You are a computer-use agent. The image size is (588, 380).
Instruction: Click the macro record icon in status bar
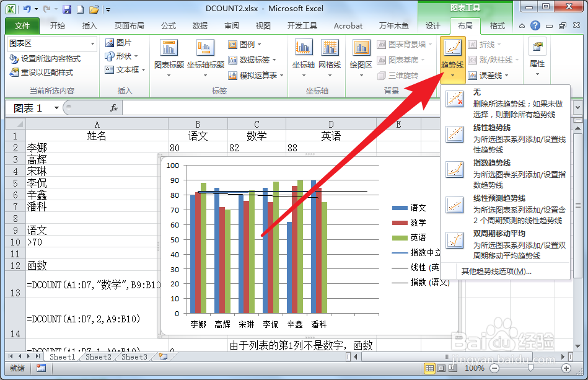(41, 368)
